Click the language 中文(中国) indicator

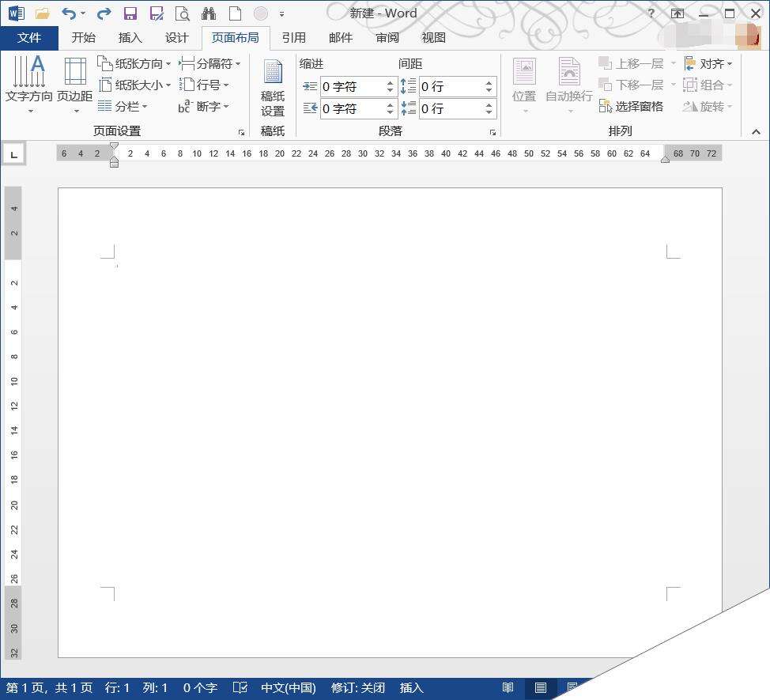click(289, 687)
